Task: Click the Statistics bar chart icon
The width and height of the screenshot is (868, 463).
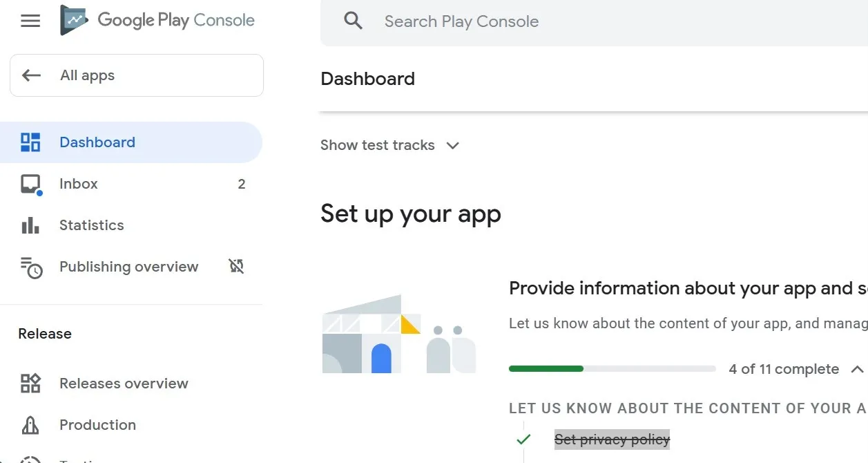Action: [30, 225]
